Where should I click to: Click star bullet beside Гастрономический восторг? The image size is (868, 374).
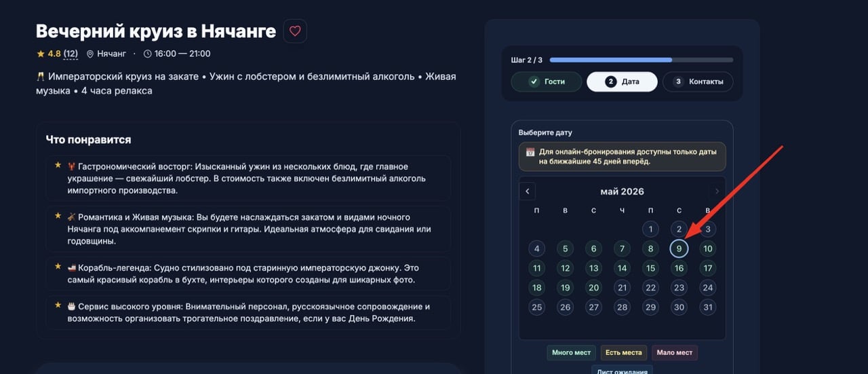tap(58, 165)
